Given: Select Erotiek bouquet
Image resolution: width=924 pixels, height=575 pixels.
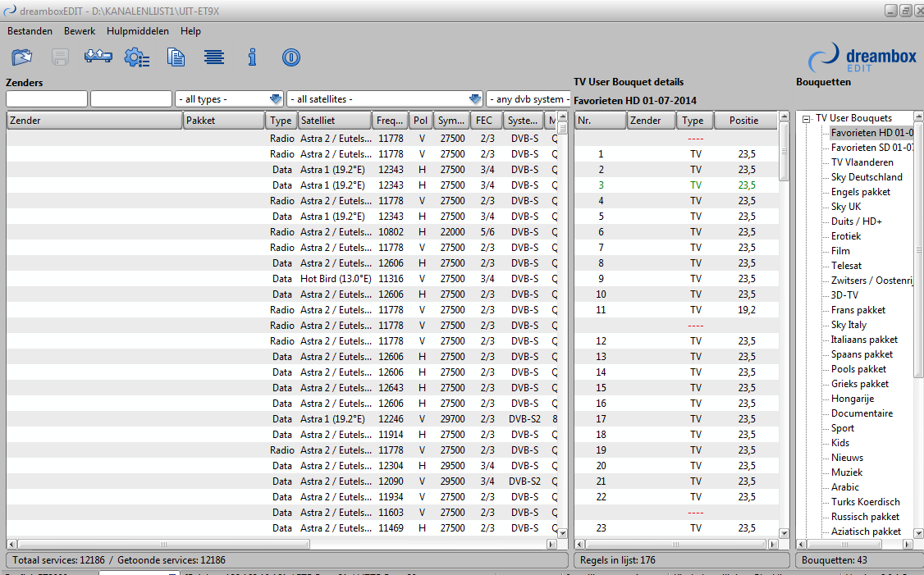Looking at the screenshot, I should pyautogui.click(x=845, y=236).
